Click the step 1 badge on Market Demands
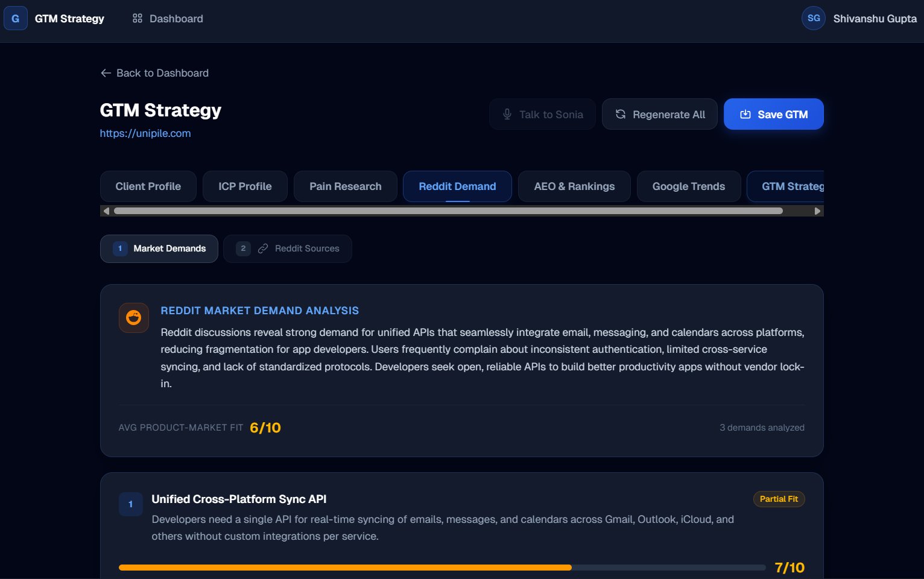The width and height of the screenshot is (924, 579). [120, 248]
